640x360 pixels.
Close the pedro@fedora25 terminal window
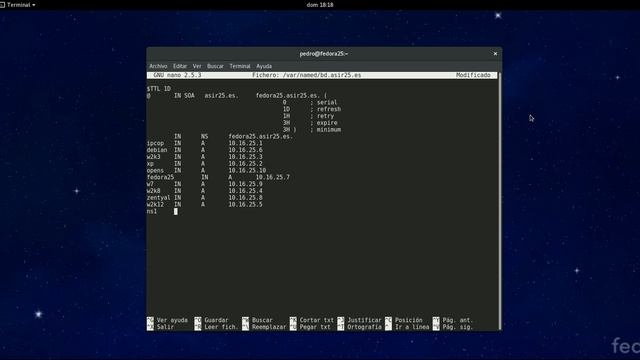(495, 53)
